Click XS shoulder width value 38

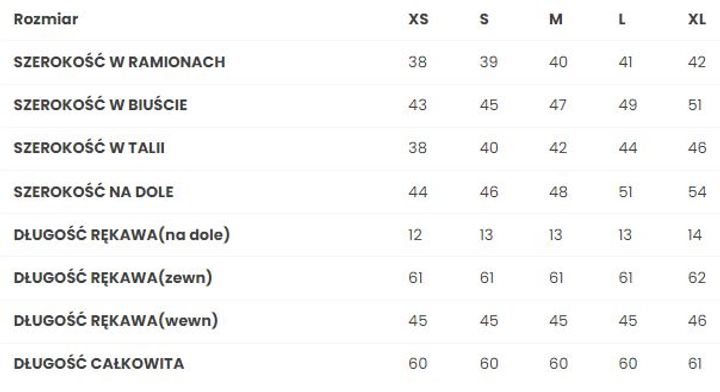[417, 62]
